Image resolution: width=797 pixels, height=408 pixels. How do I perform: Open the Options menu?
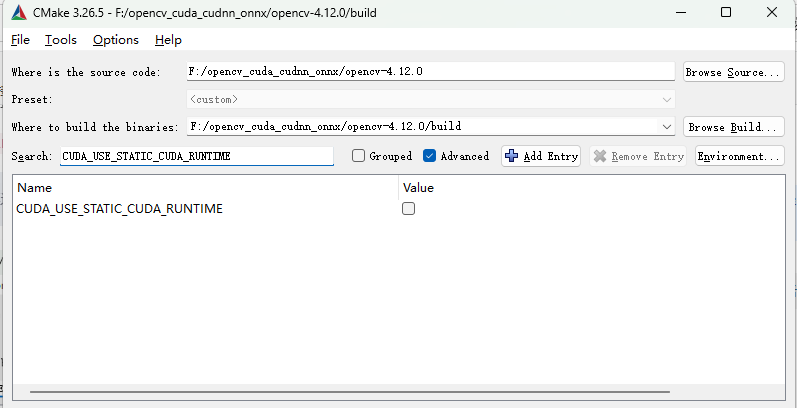point(115,40)
